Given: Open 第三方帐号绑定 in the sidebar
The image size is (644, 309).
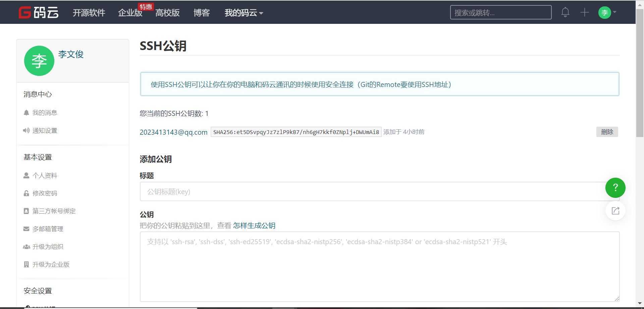Looking at the screenshot, I should point(54,211).
